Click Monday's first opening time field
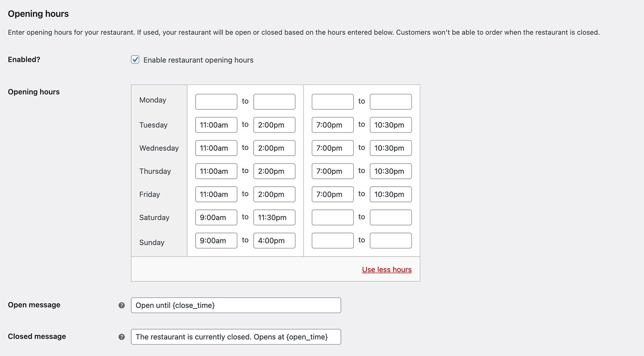This screenshot has width=644, height=356. click(x=216, y=101)
